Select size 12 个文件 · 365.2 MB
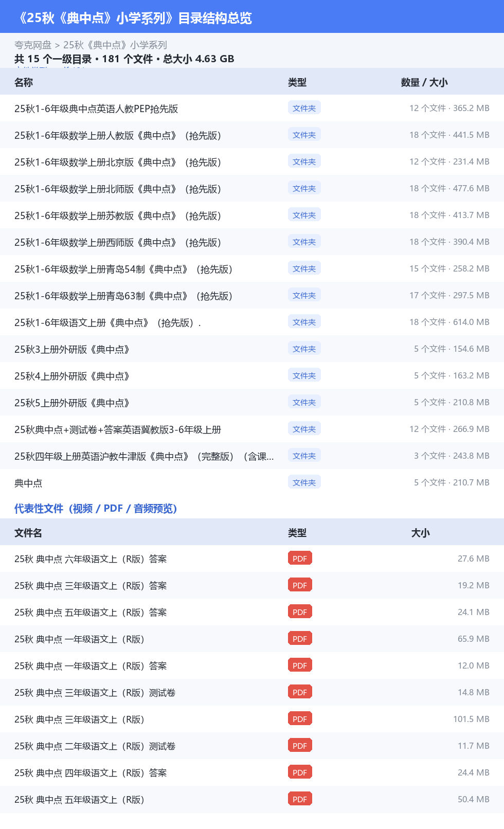Screen dimensions: 504x829 coord(449,108)
